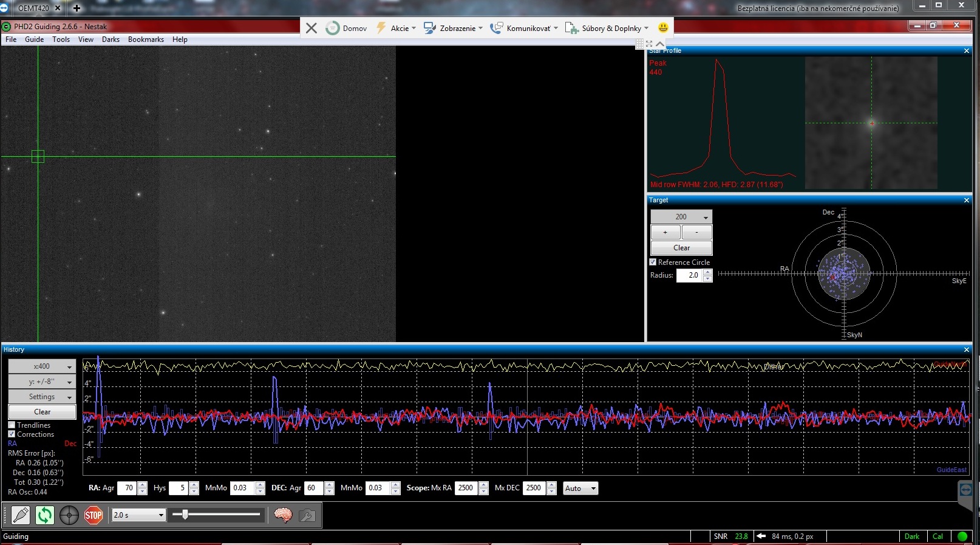Click the history Clear button

coord(42,412)
